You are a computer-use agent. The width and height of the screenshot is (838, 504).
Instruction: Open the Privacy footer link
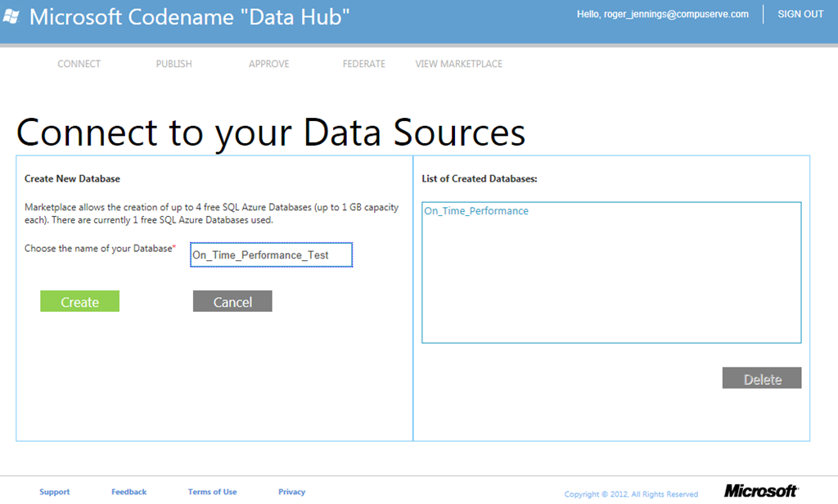292,492
